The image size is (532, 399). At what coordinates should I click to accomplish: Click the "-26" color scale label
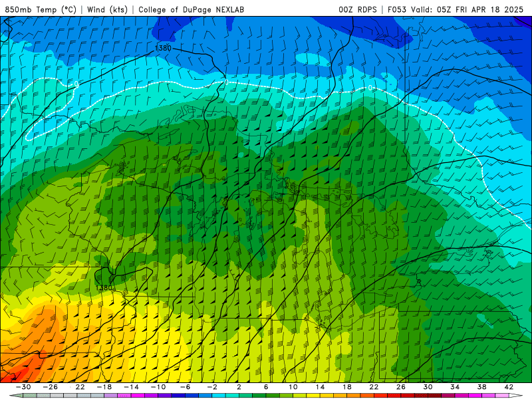51,387
